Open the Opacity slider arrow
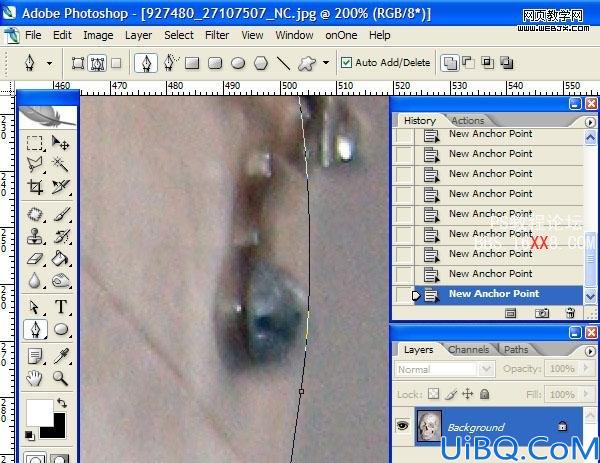This screenshot has height=463, width=600. click(x=585, y=368)
